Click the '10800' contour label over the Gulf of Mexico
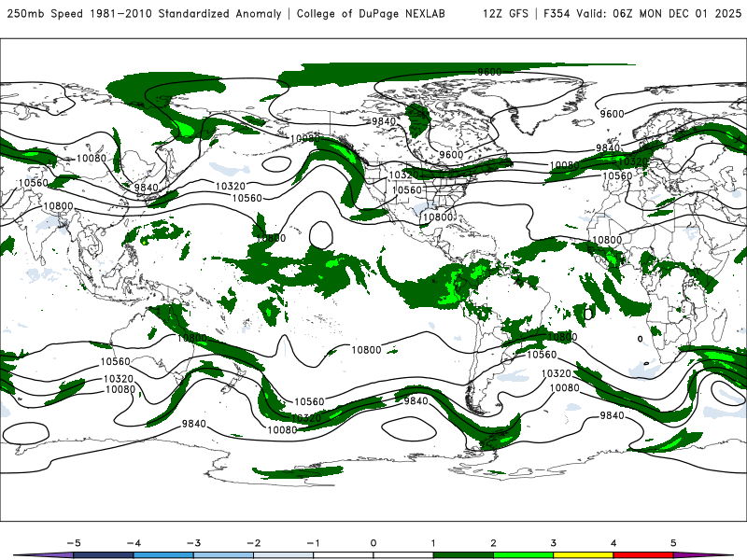The width and height of the screenshot is (747, 560). (x=437, y=217)
